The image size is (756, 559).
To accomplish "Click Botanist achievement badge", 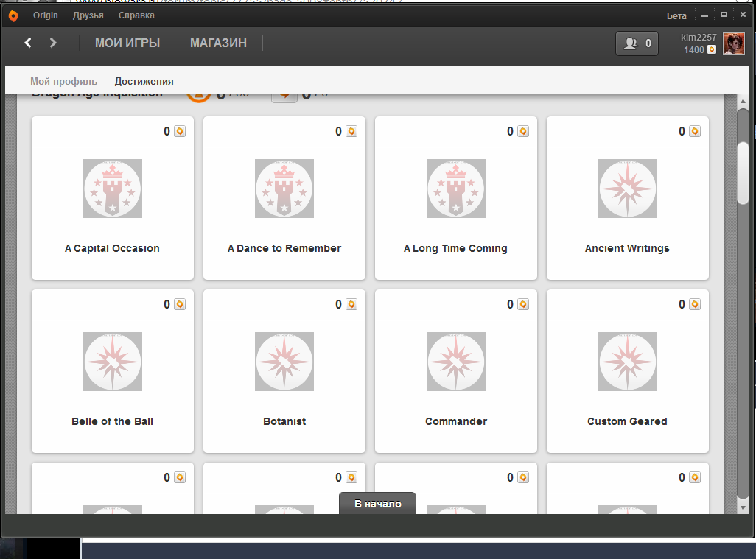I will pos(284,362).
